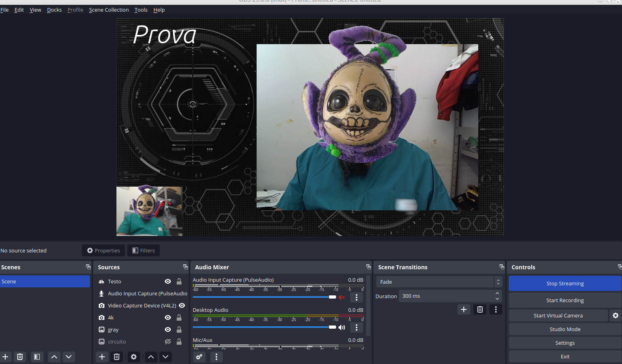Screen dimensions: 622x364
Task: Hide the gray source eye icon
Action: click(x=168, y=329)
